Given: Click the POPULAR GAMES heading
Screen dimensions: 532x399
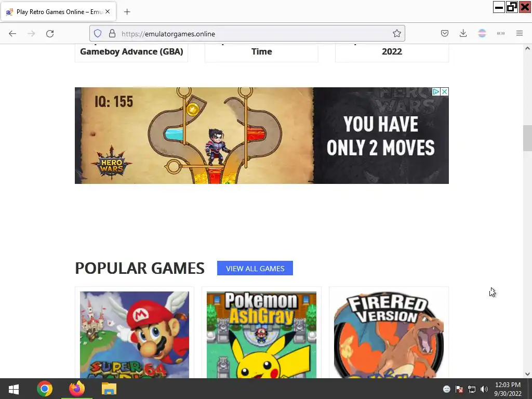Looking at the screenshot, I should 140,268.
